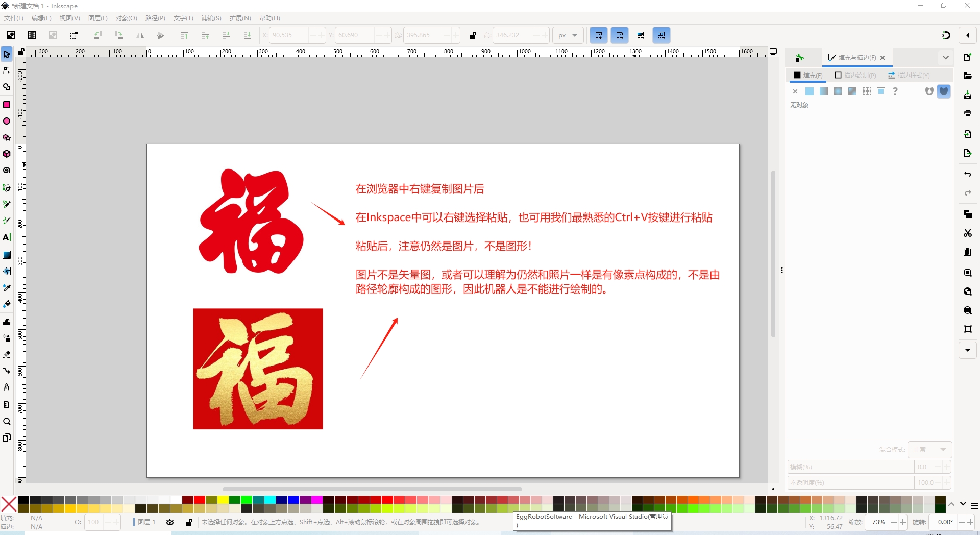
Task: Expand the dock panel chevron menu
Action: click(x=945, y=58)
